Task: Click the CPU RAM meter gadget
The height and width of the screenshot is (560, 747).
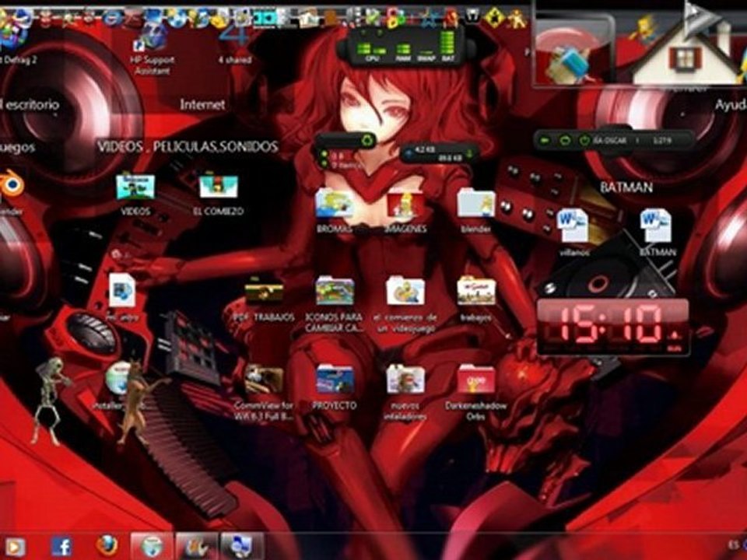Action: (406, 46)
